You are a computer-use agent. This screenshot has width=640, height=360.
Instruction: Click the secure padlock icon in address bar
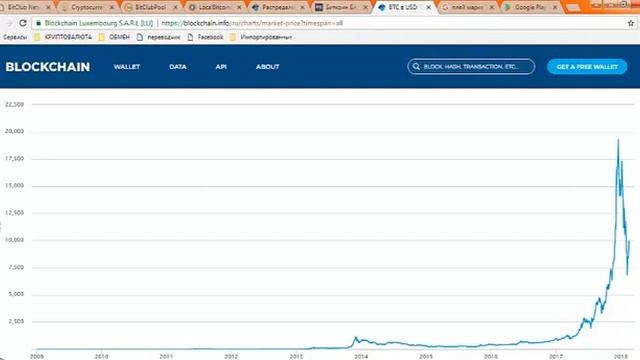click(38, 23)
